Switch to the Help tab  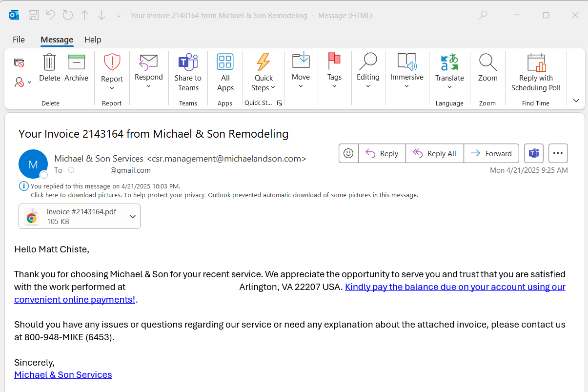[93, 40]
